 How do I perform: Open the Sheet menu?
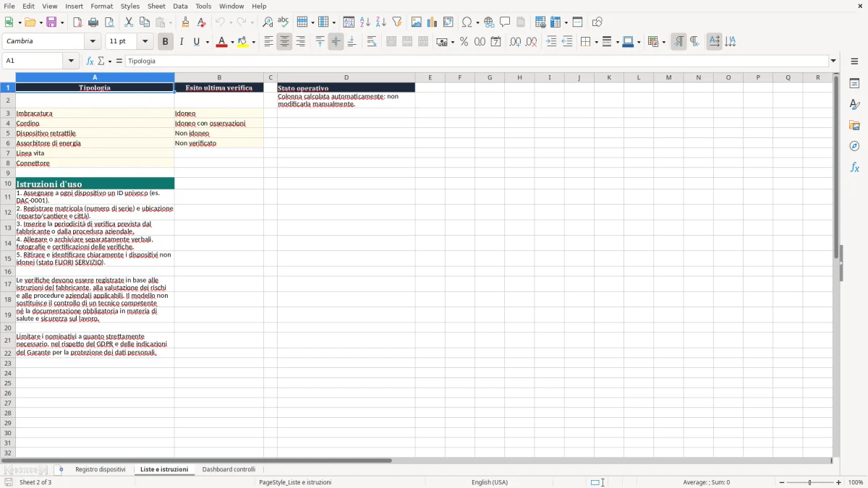156,6
